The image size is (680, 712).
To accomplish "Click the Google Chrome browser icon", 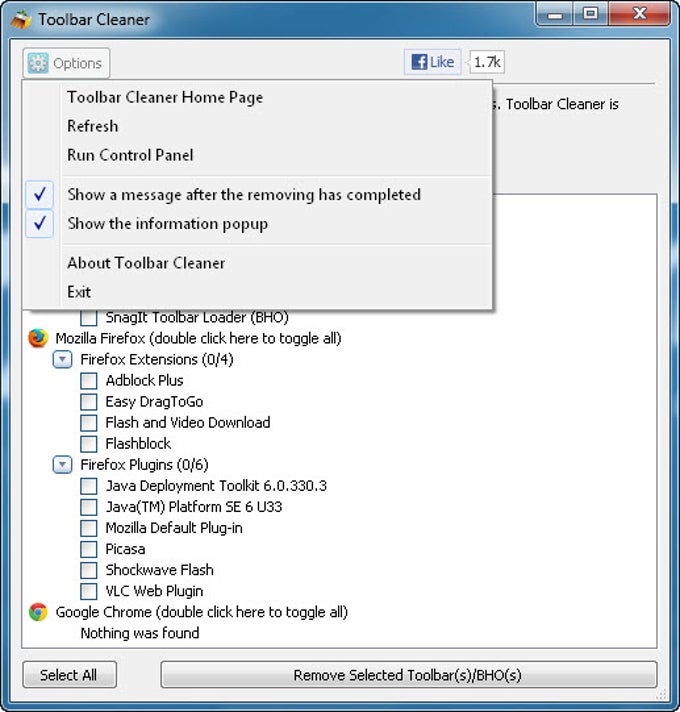I will 38,612.
